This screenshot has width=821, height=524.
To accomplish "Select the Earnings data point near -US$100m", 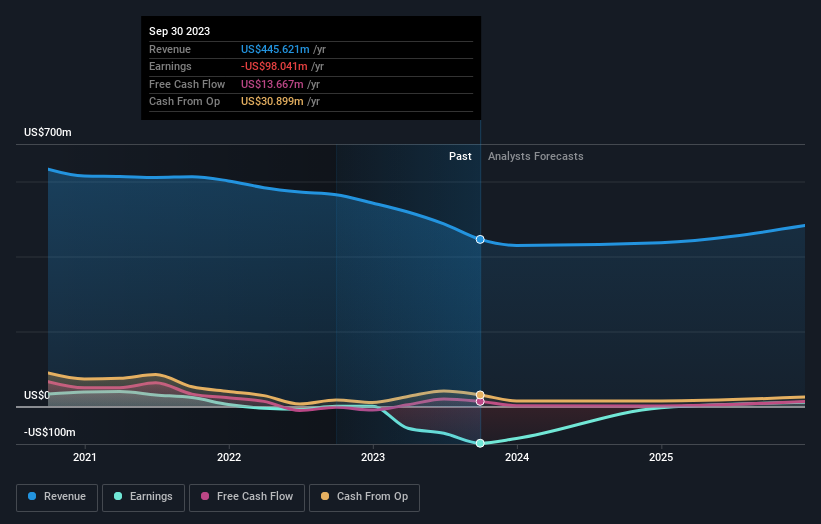I will pyautogui.click(x=480, y=443).
